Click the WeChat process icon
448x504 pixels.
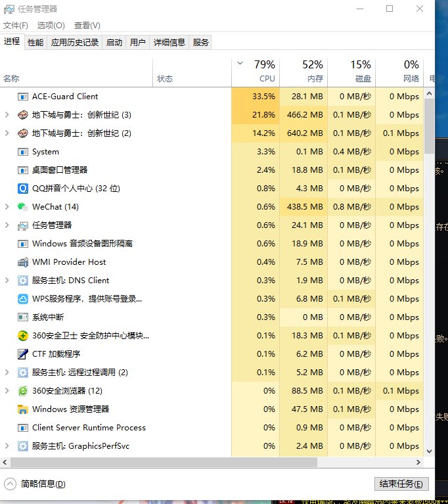point(23,207)
